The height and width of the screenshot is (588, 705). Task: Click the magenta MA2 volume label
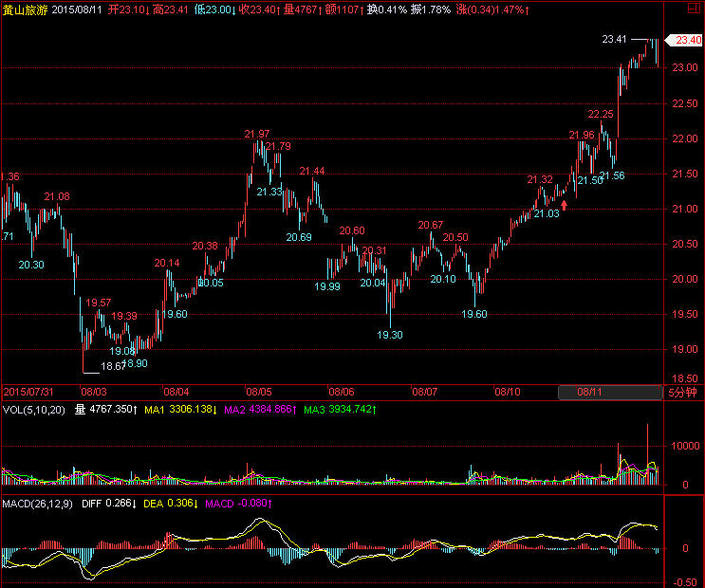pos(260,410)
